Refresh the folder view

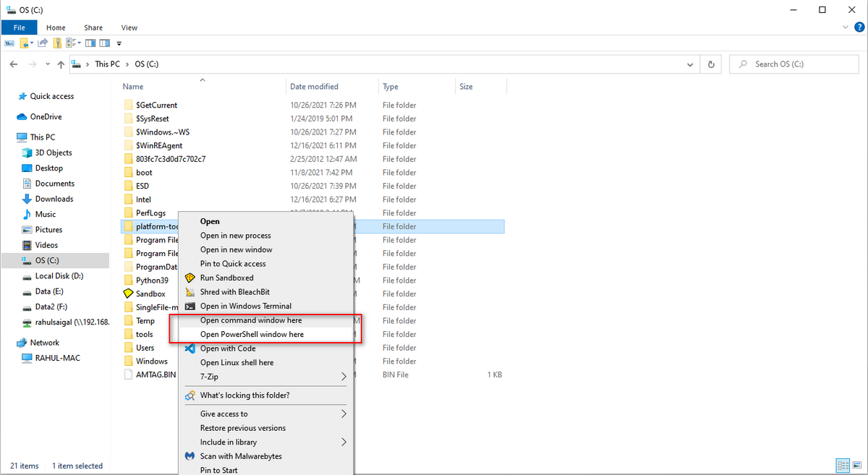(710, 64)
